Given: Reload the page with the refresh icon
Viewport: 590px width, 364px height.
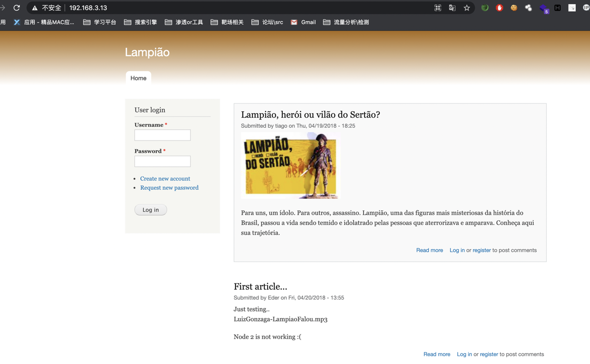Looking at the screenshot, I should click(17, 8).
